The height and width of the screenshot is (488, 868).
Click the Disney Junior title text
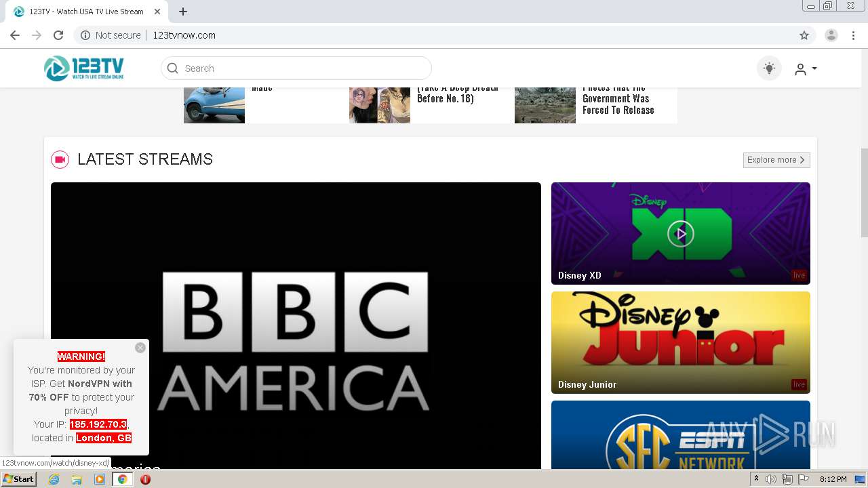coord(587,384)
